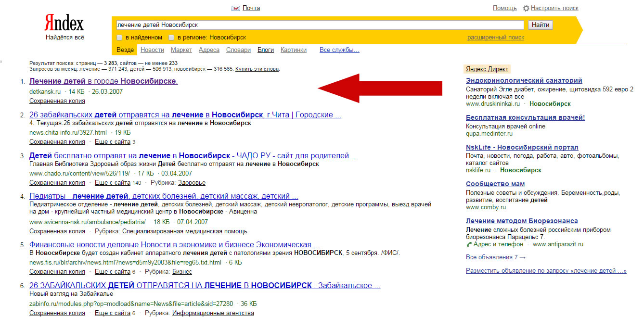Open the Маркет tab
The image size is (644, 317).
pos(181,50)
